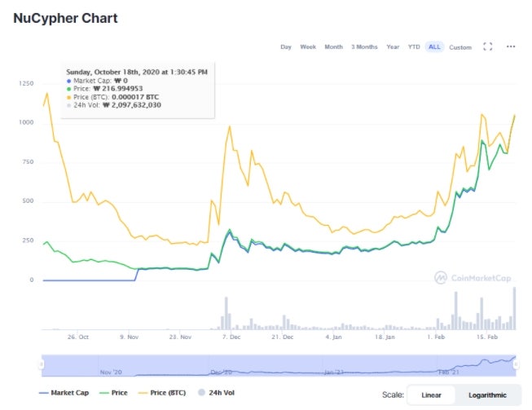The height and width of the screenshot is (410, 532).
Task: Select the Month time range
Action: coord(333,46)
